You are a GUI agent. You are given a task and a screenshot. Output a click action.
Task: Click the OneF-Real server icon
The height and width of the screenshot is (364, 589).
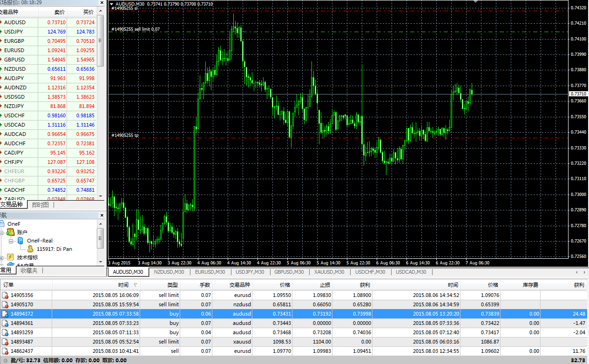[x=20, y=241]
